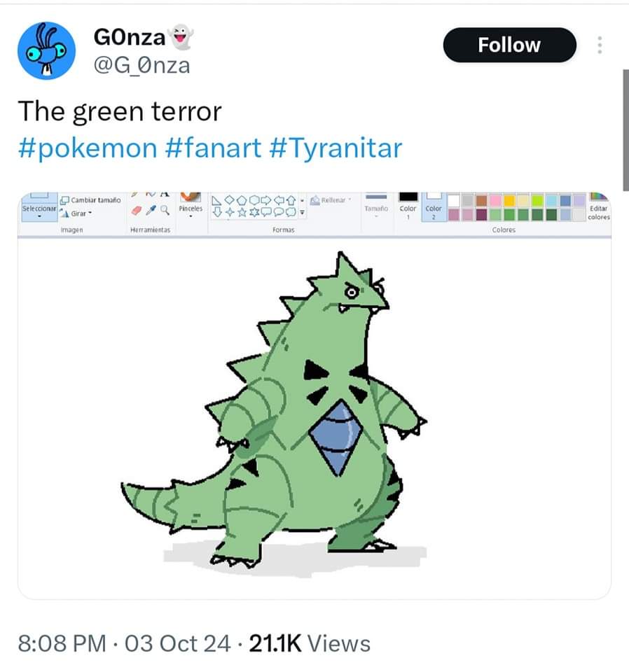Viewport: 629px width, 672px height.
Task: Choose the five-point star shape
Action: click(x=242, y=211)
